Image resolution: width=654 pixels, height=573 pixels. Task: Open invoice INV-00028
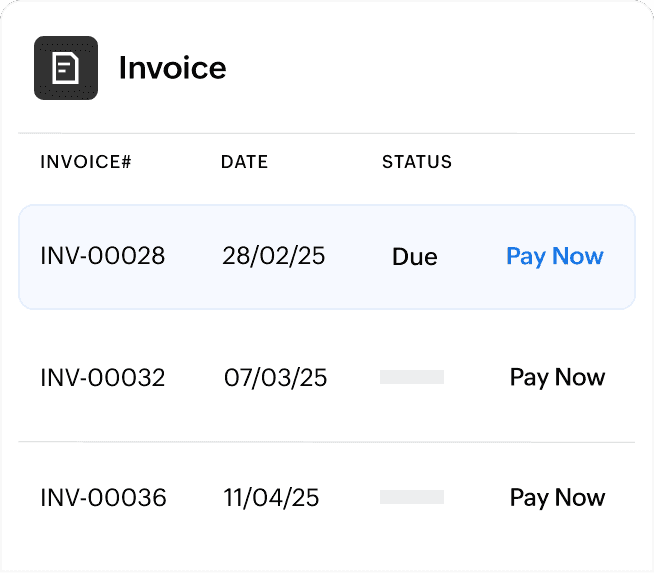pyautogui.click(x=102, y=256)
